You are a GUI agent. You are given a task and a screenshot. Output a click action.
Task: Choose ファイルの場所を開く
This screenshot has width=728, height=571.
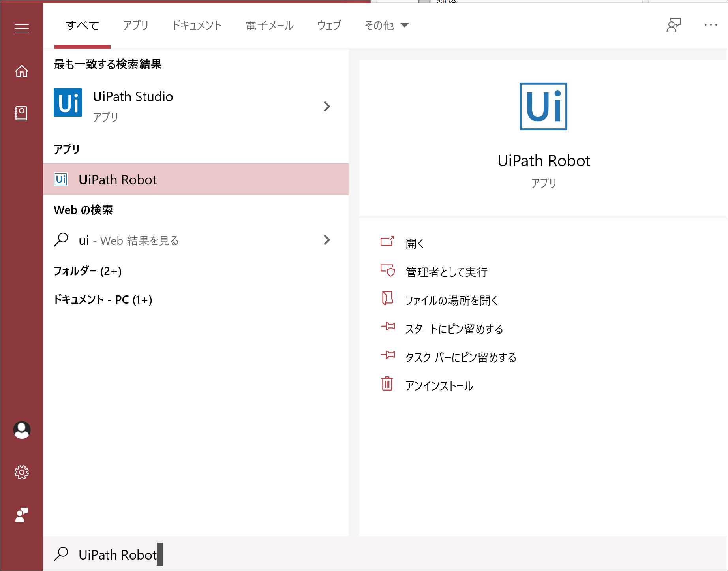(x=452, y=300)
